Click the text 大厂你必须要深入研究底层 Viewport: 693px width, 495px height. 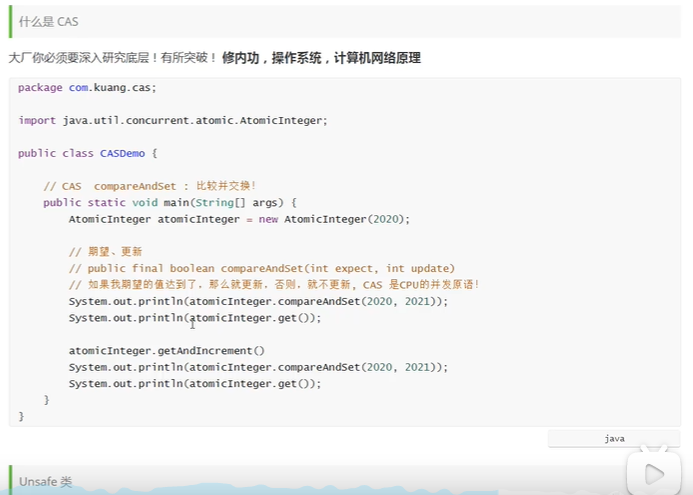coord(79,58)
